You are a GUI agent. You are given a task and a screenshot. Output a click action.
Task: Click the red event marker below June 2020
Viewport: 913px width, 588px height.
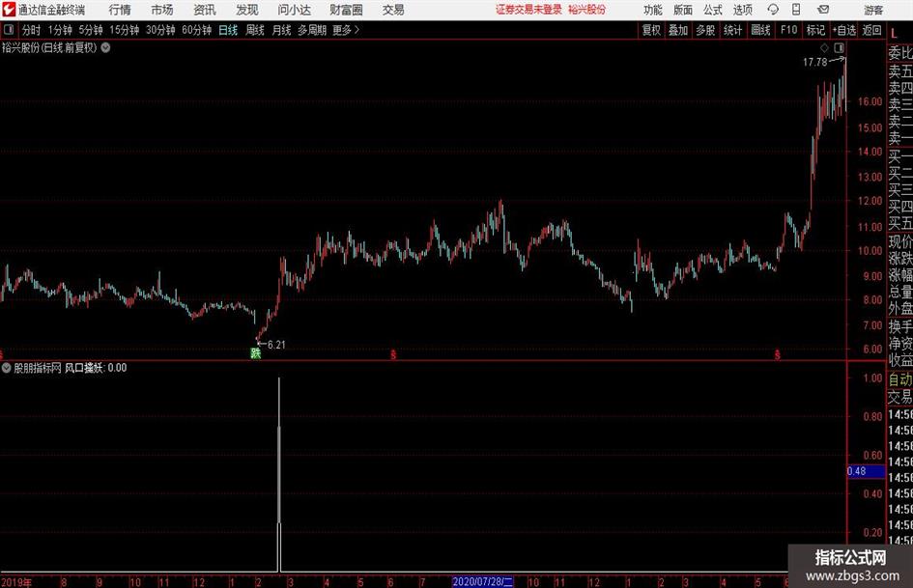pyautogui.click(x=393, y=354)
